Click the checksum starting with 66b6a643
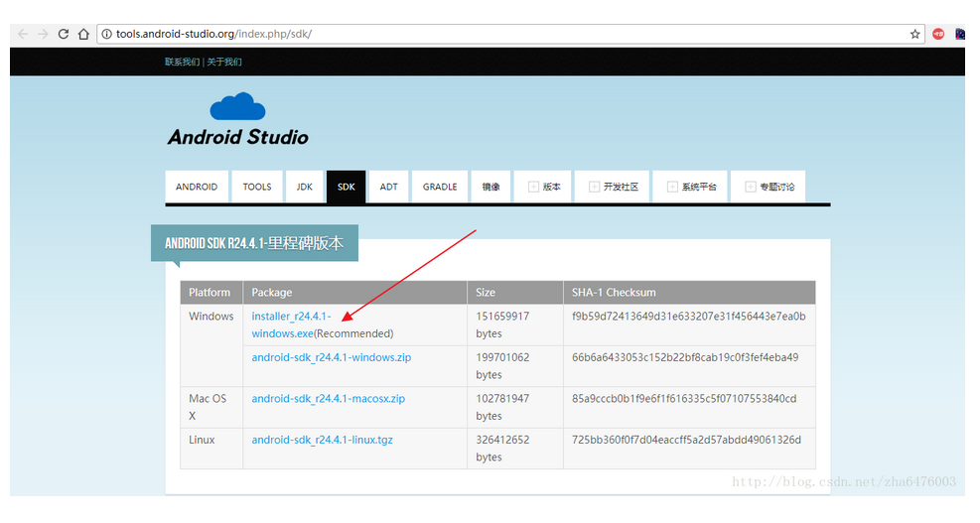 coord(685,357)
